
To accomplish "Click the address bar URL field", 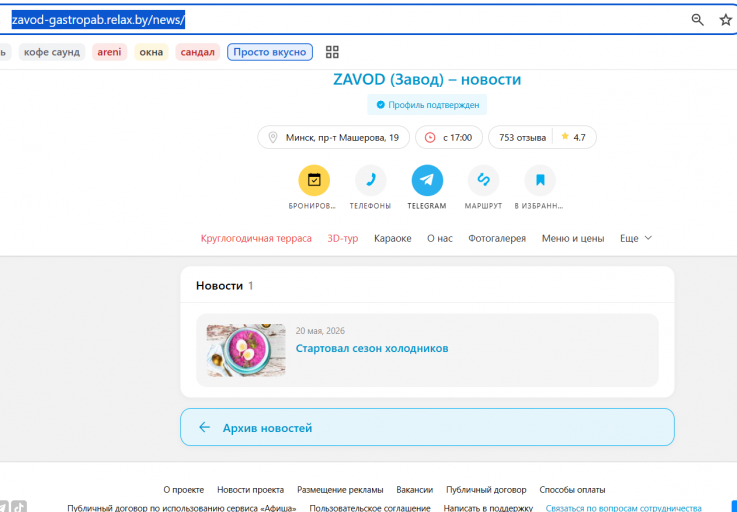I will 345,20.
